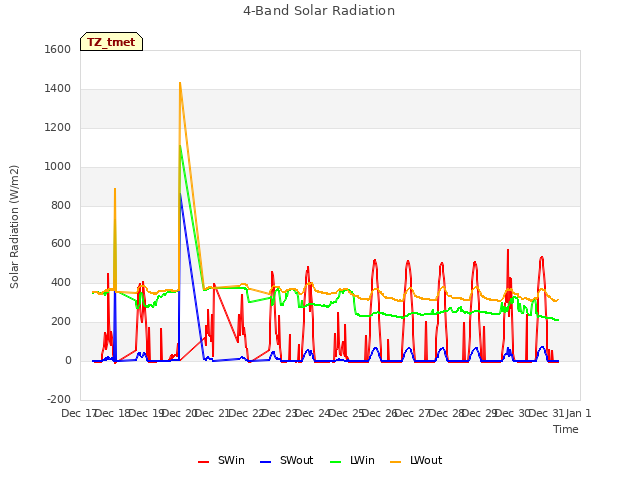The width and height of the screenshot is (640, 480).
Task: Toggle the SWin legend entry
Action: click(x=221, y=460)
